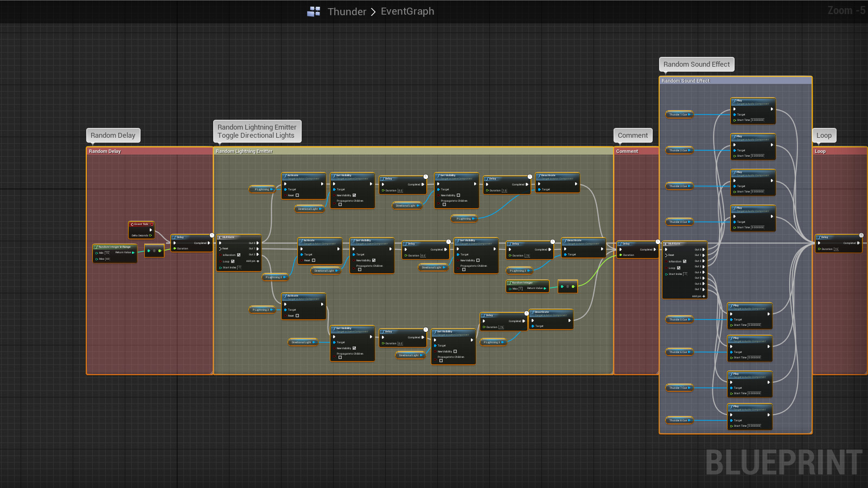Toggle Loop on the lightning MultiGate
Image resolution: width=868 pixels, height=488 pixels.
coord(233,261)
